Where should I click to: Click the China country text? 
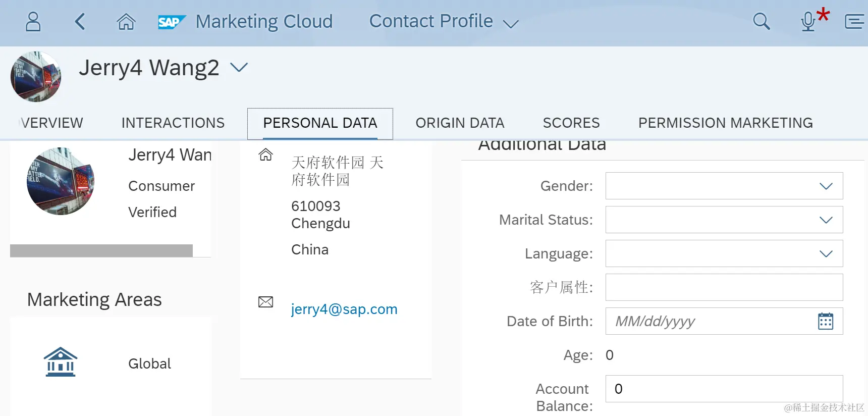[x=310, y=249]
